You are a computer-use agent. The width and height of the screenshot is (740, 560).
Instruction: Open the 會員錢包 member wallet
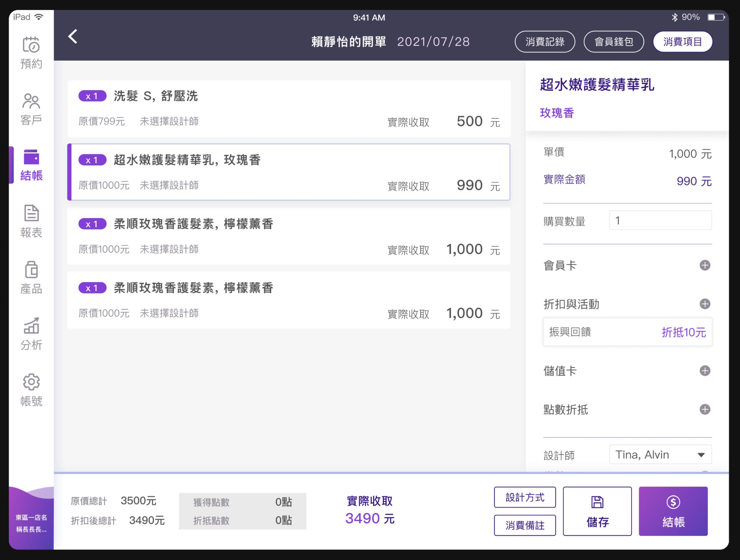pos(614,41)
